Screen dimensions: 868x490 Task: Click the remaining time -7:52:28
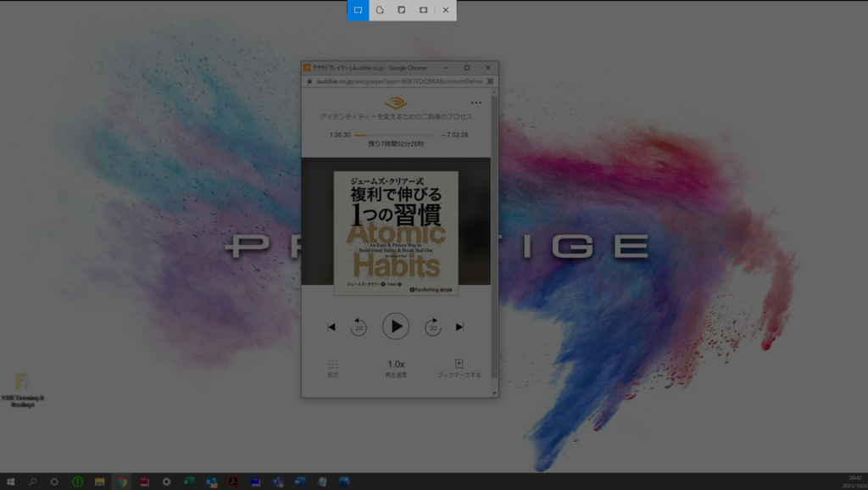[454, 135]
